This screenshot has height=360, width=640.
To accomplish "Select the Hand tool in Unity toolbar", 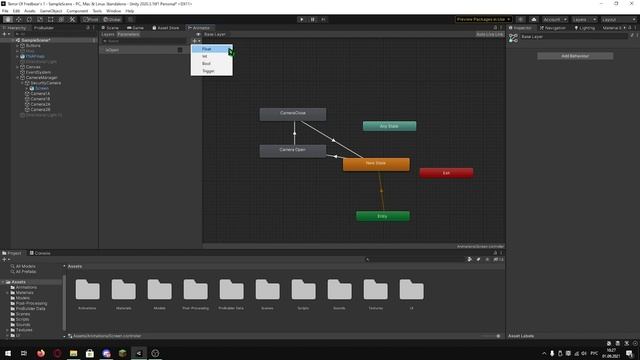I will (x=8, y=19).
